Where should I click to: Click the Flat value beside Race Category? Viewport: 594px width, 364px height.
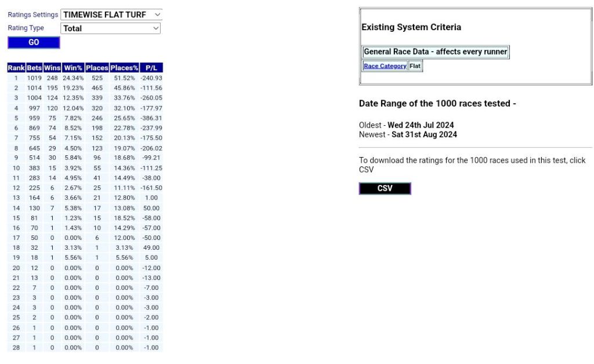[415, 66]
